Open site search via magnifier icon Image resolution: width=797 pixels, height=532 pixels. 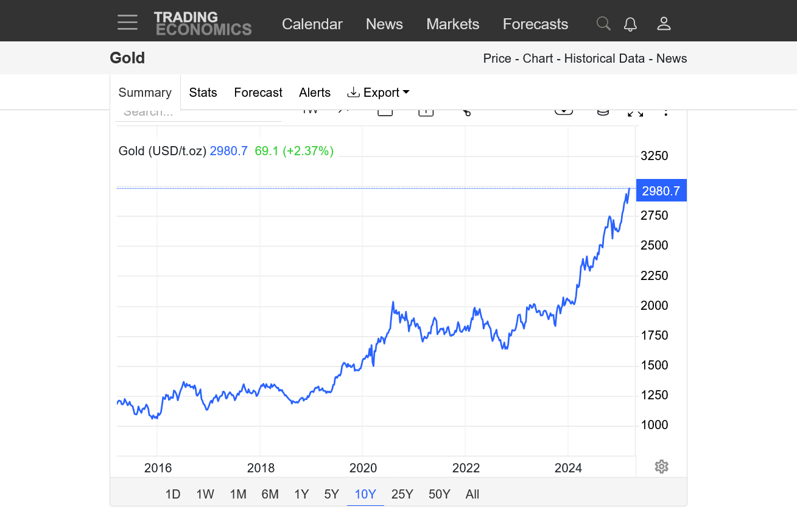[603, 24]
